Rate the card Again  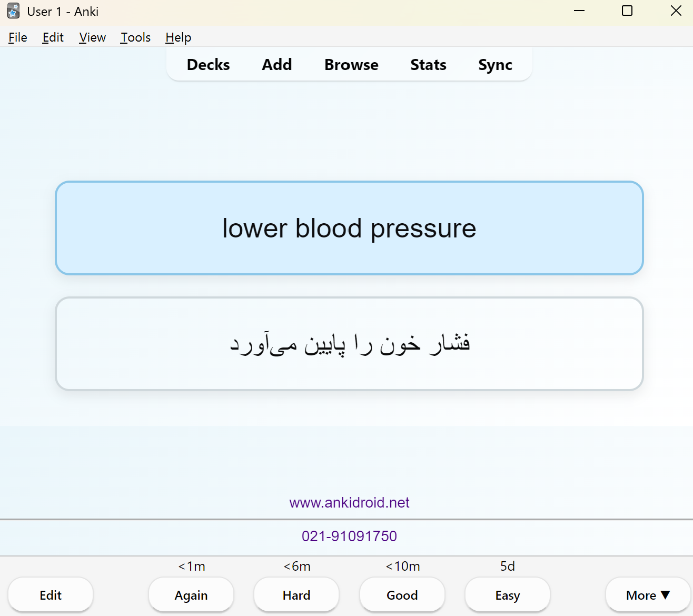191,595
